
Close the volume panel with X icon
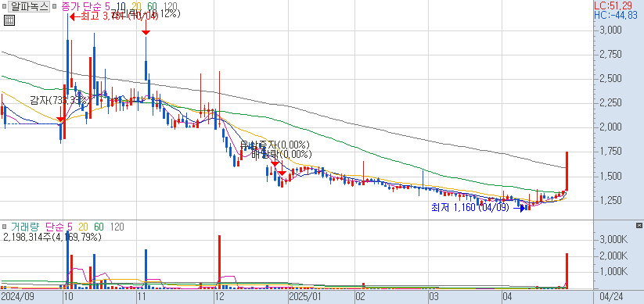pos(639,226)
